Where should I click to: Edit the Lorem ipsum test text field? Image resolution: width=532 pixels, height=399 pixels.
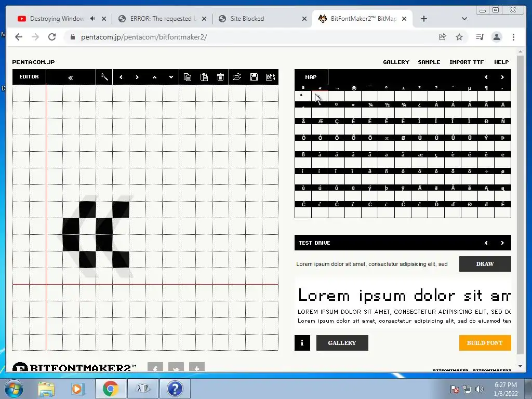tap(375, 264)
